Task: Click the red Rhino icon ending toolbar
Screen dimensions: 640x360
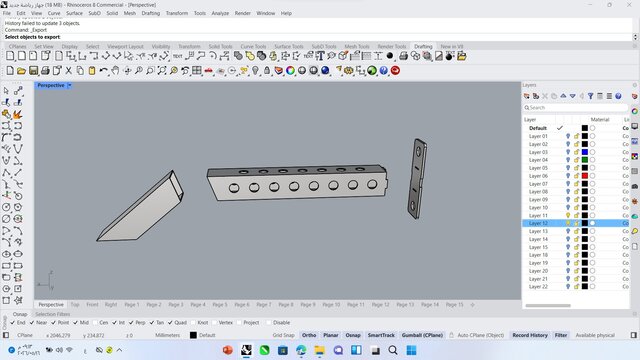Action: tap(395, 71)
